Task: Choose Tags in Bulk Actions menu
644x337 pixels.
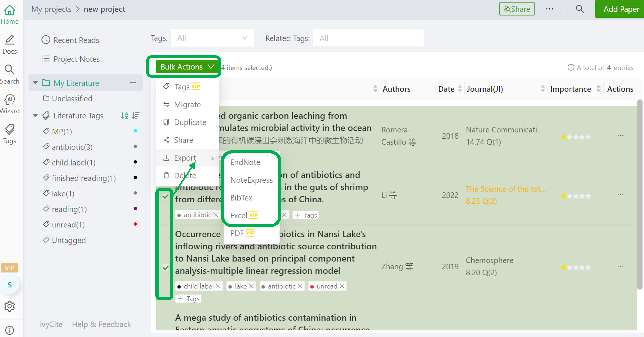Action: (x=187, y=87)
